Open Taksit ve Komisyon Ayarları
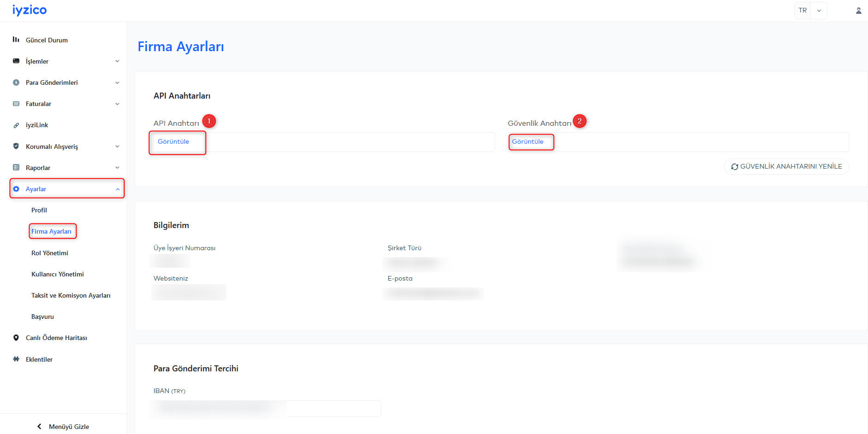 point(71,295)
